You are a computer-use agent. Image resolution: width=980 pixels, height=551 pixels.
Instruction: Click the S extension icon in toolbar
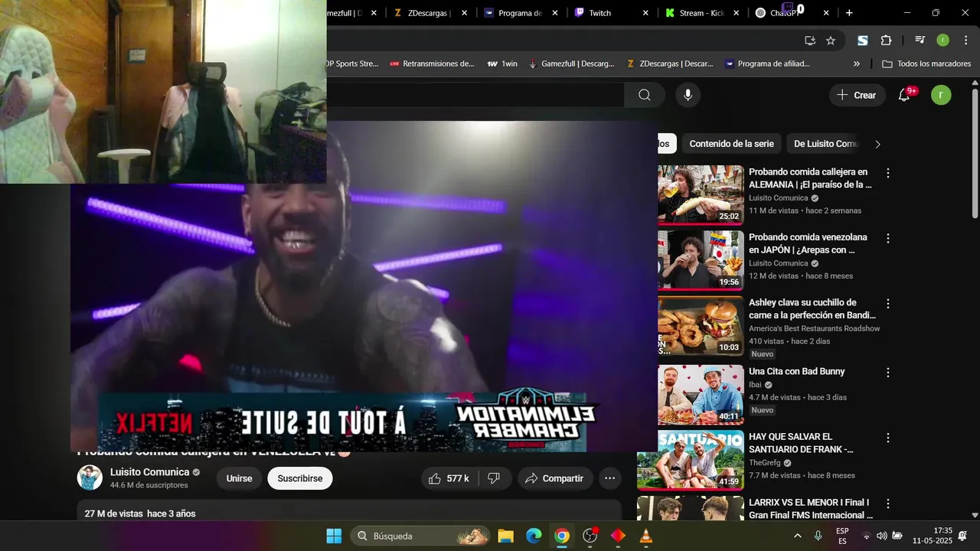point(863,41)
